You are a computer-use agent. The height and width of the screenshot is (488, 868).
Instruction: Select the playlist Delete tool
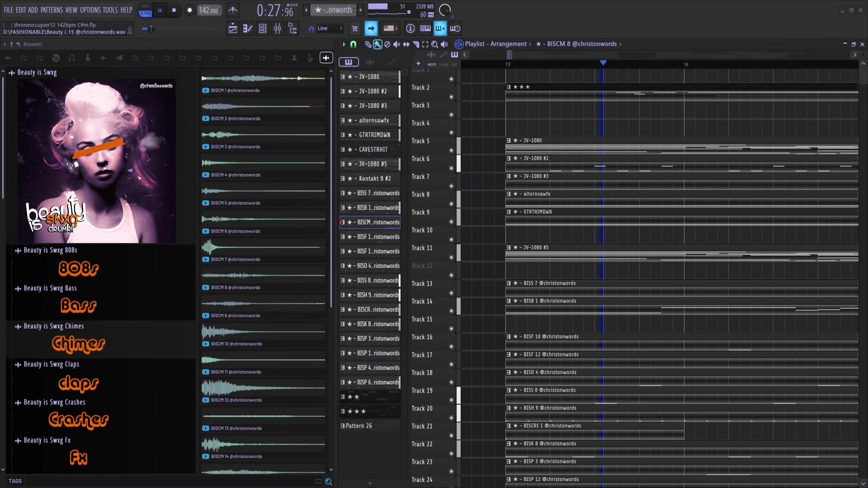click(x=387, y=44)
